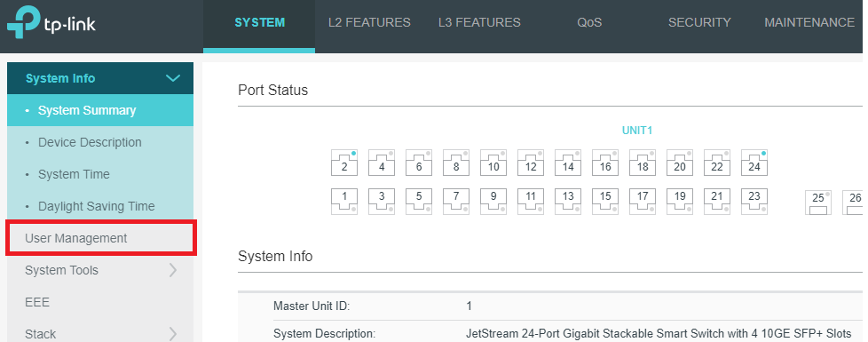
Task: Select System Summary in sidebar
Action: click(x=100, y=110)
